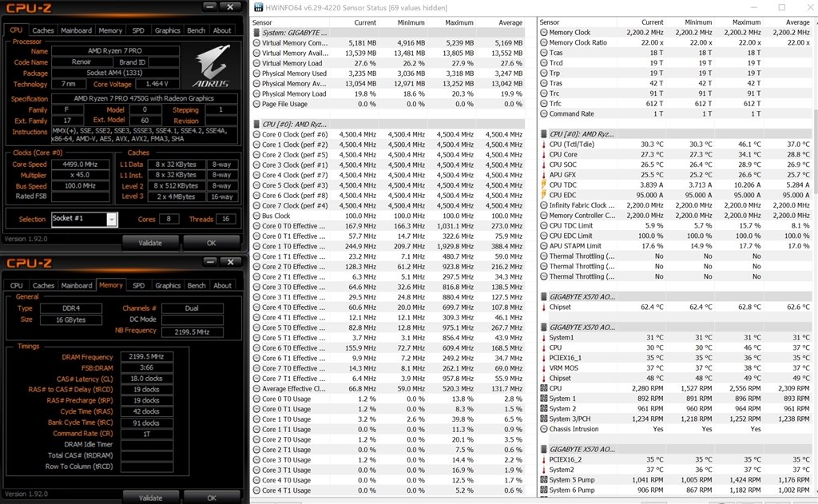Click Validate in the CPU-Z Processor window
This screenshot has width=818, height=504.
150,243
